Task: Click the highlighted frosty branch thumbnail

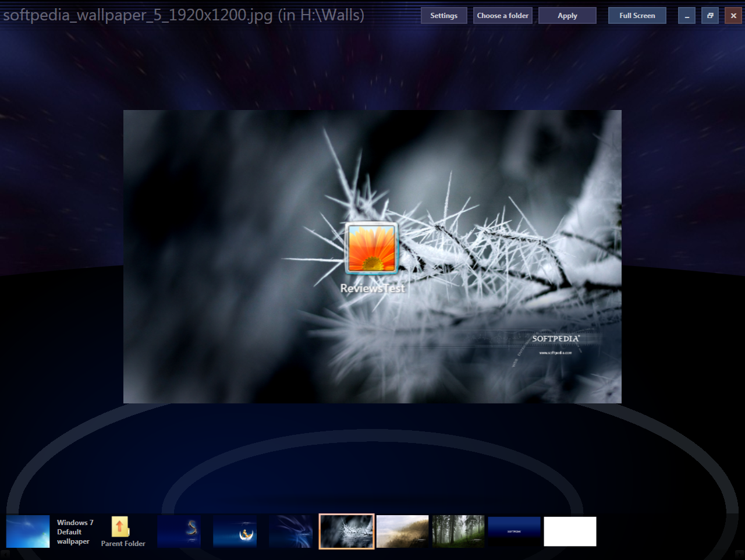Action: pyautogui.click(x=346, y=531)
